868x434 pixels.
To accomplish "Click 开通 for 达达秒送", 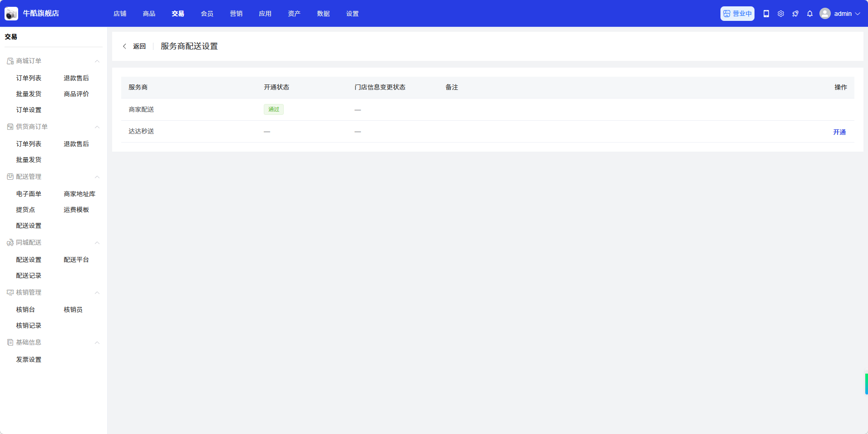I will tap(839, 132).
